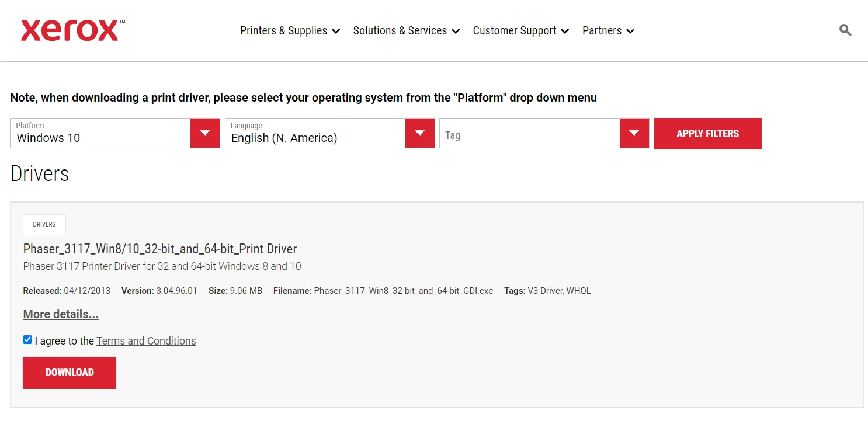The width and height of the screenshot is (868, 421).
Task: Open More details link
Action: 61,314
